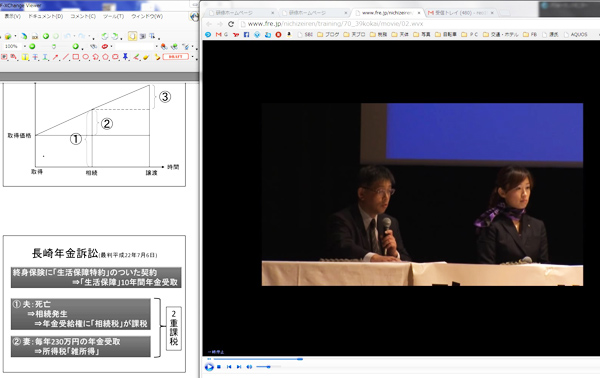This screenshot has height=378, width=600.
Task: Toggle the highlighted single-page layout button
Action: pyautogui.click(x=132, y=36)
